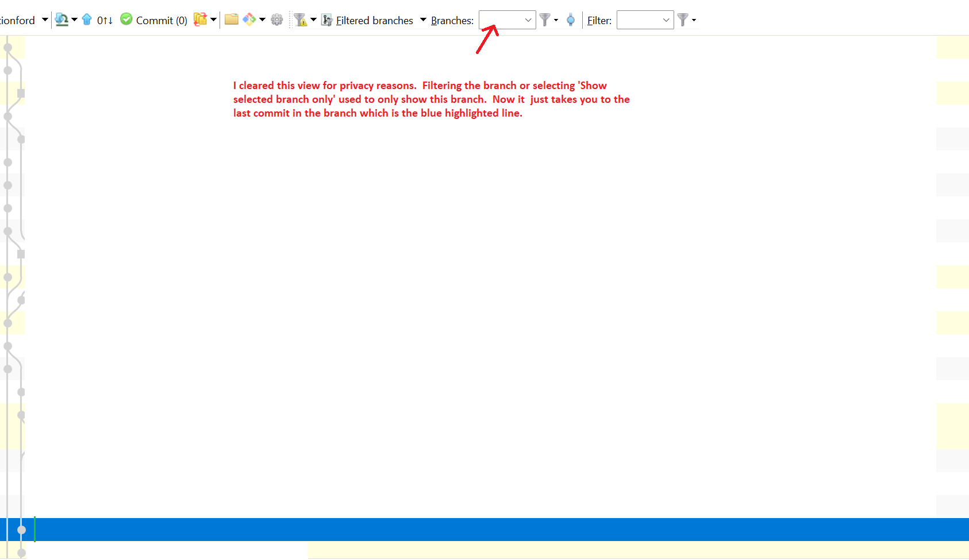The width and height of the screenshot is (969, 560).
Task: Open the Branches combo box dropdown
Action: [x=528, y=20]
